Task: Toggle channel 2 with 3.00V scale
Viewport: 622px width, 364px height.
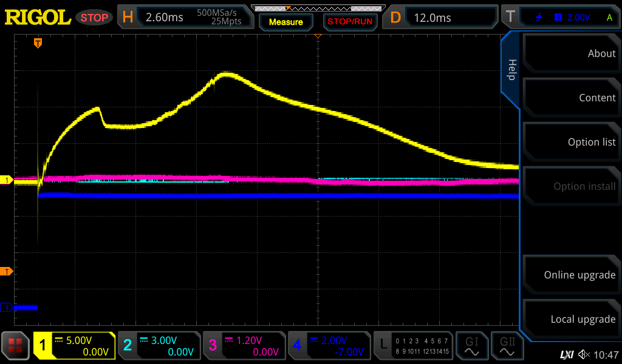Action: tap(158, 346)
